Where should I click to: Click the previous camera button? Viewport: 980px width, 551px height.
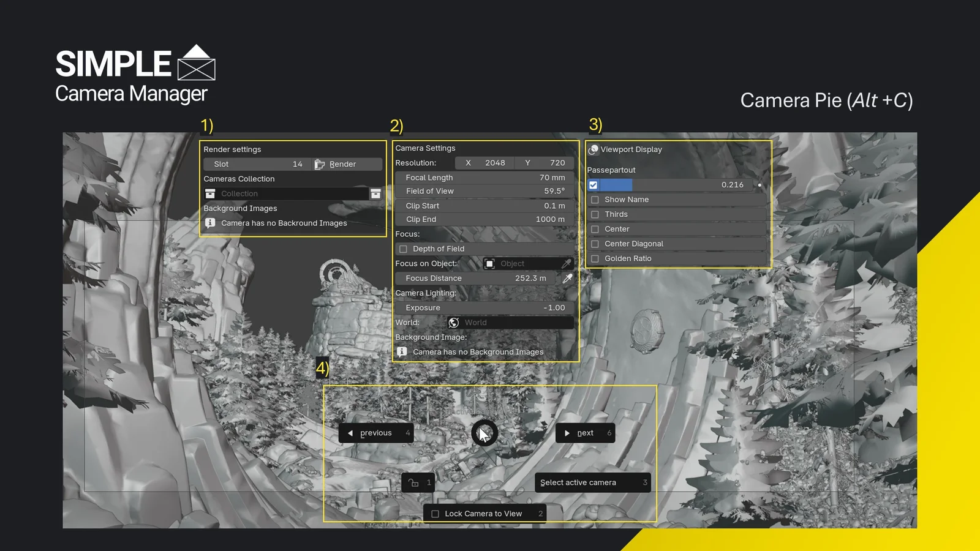375,433
